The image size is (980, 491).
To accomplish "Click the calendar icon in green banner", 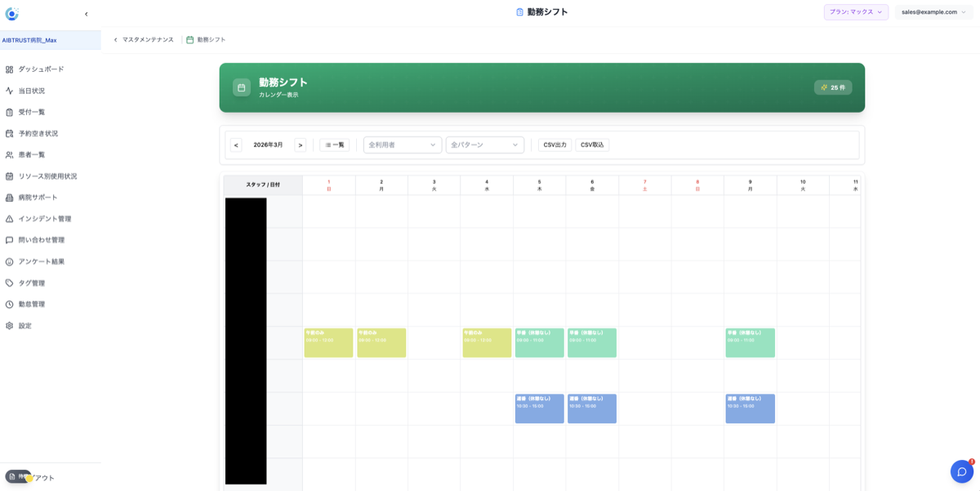I will (x=242, y=87).
